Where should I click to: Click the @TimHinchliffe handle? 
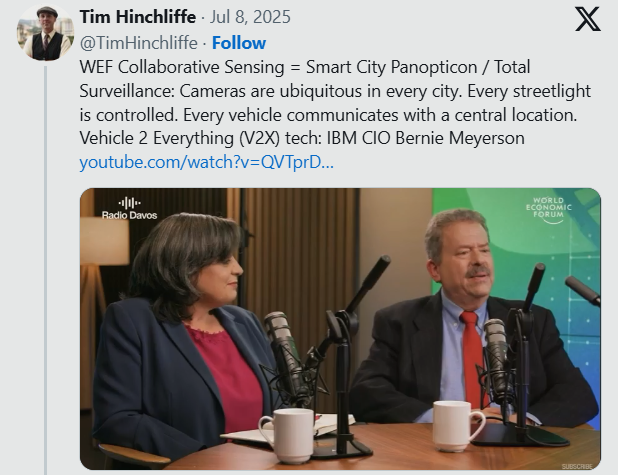[x=138, y=43]
